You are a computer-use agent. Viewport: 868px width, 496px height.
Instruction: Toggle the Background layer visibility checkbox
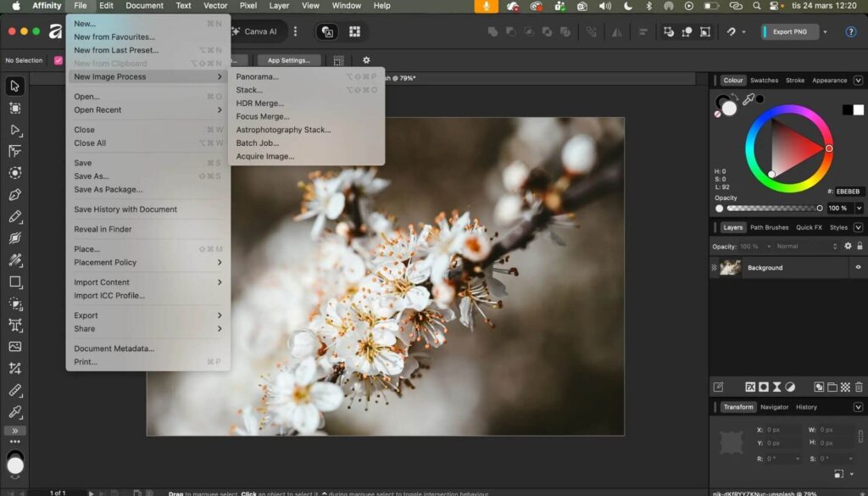point(858,267)
